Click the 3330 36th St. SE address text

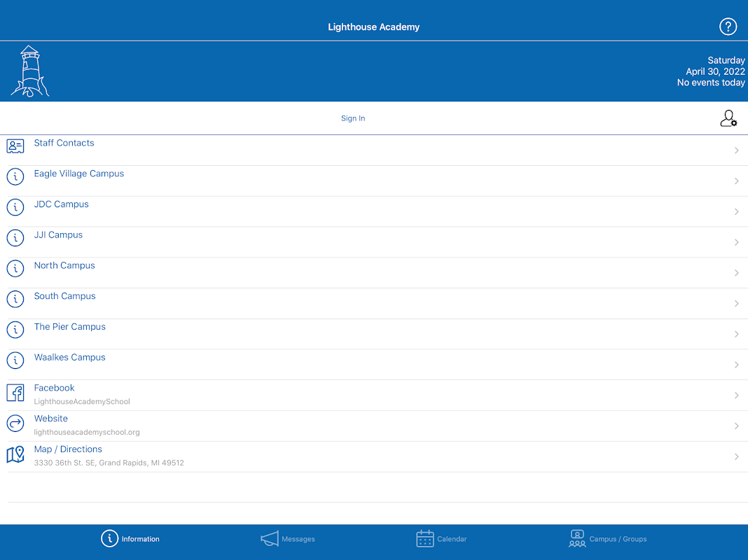(109, 463)
